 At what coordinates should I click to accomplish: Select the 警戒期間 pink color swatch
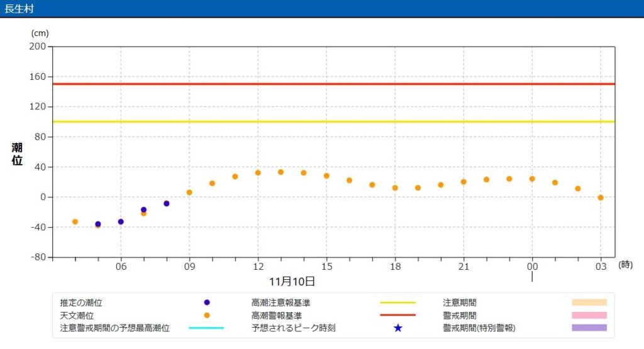coord(589,315)
